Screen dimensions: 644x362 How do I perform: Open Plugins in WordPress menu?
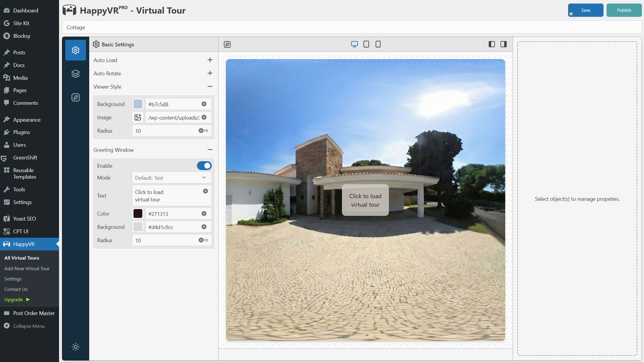(21, 132)
